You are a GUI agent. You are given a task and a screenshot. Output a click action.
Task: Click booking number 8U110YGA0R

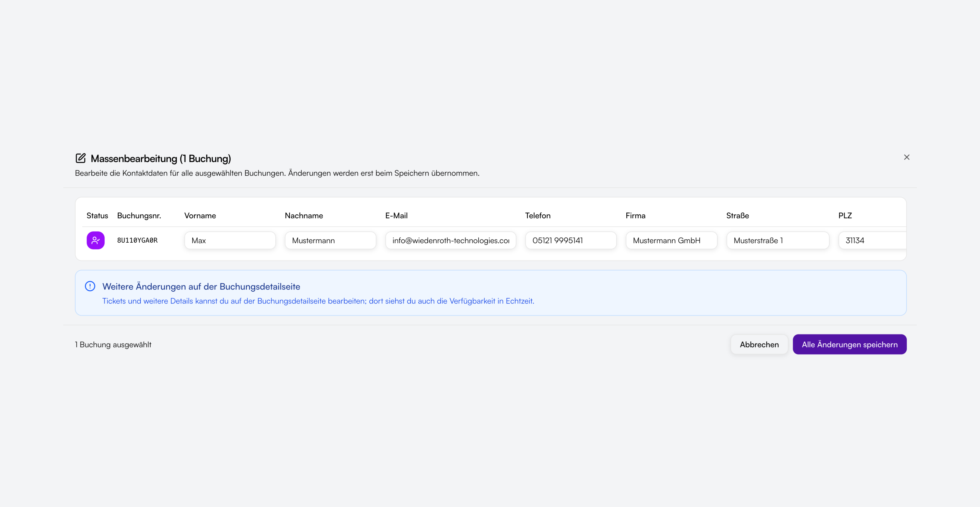[137, 240]
